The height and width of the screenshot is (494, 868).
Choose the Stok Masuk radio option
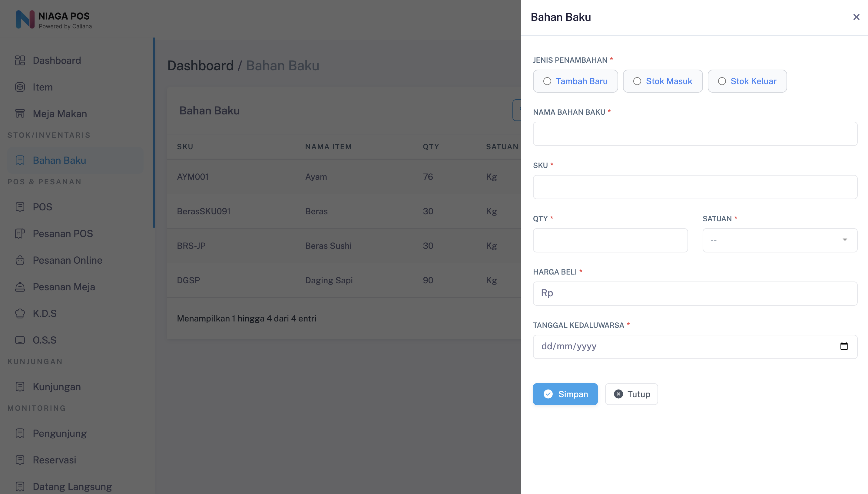[x=637, y=81]
